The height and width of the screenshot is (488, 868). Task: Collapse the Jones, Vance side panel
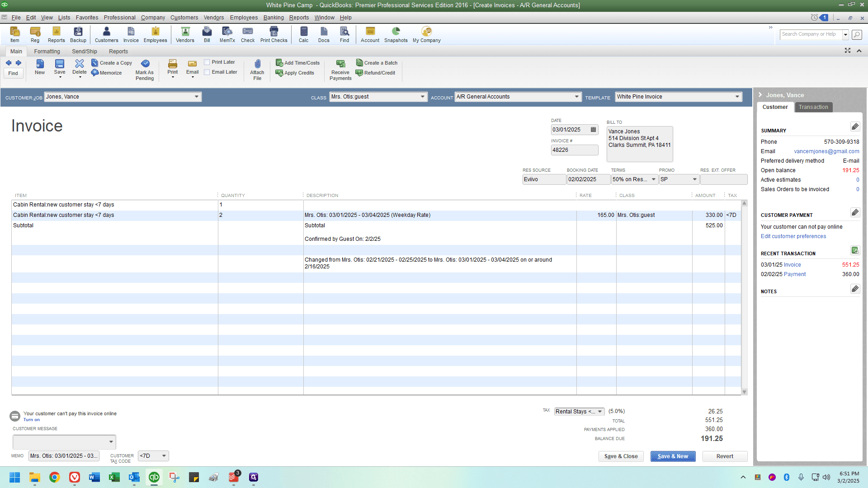coord(760,95)
